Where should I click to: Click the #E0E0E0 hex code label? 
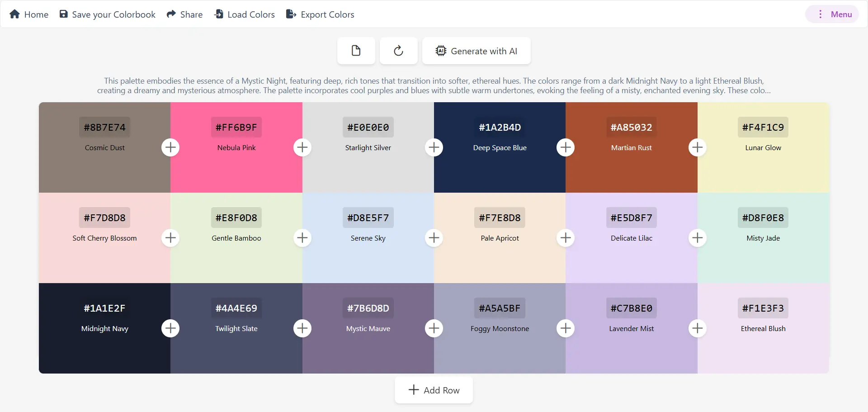click(x=368, y=128)
